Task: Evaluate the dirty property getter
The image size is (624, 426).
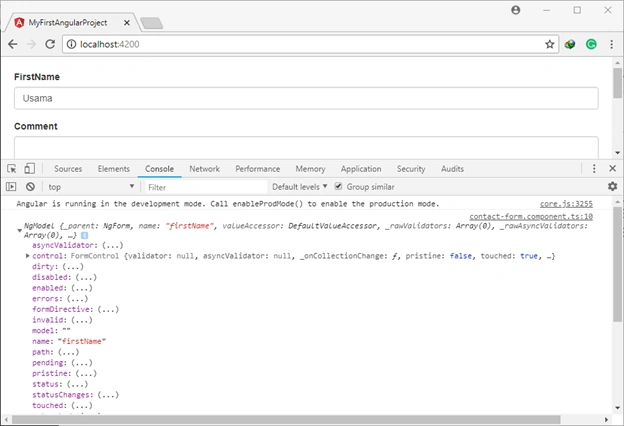Action: tap(73, 267)
